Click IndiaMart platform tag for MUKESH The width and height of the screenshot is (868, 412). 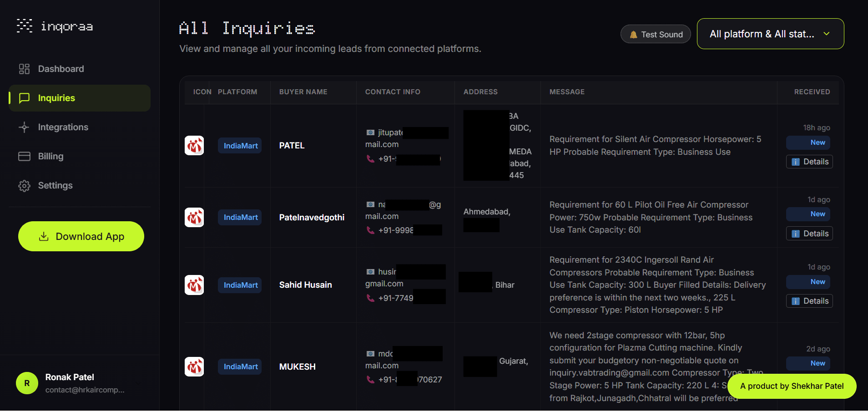[x=240, y=366]
